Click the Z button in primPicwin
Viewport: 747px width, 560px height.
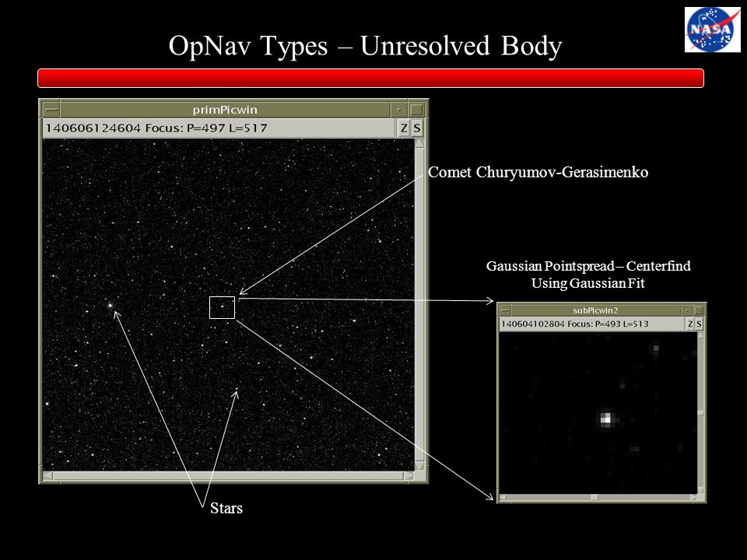(x=404, y=128)
